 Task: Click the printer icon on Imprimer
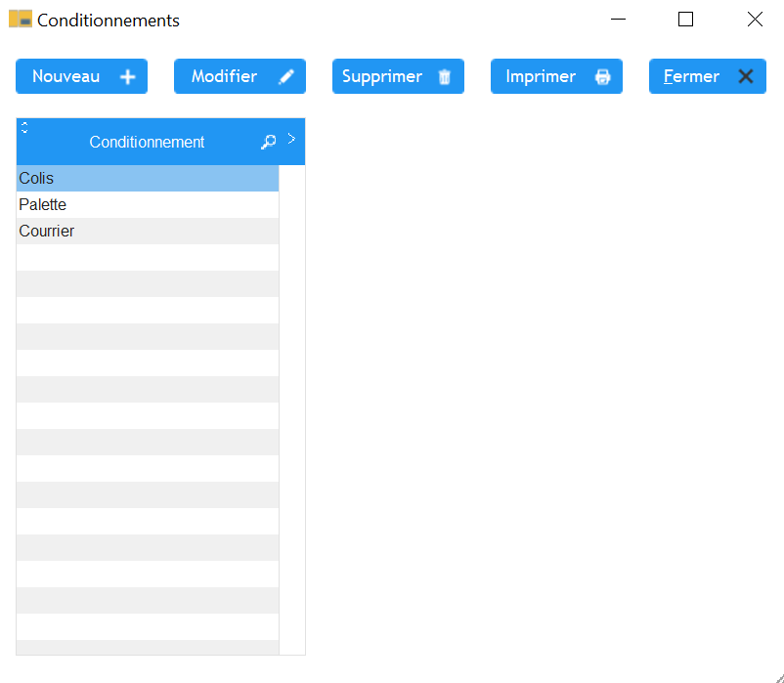[x=603, y=77]
